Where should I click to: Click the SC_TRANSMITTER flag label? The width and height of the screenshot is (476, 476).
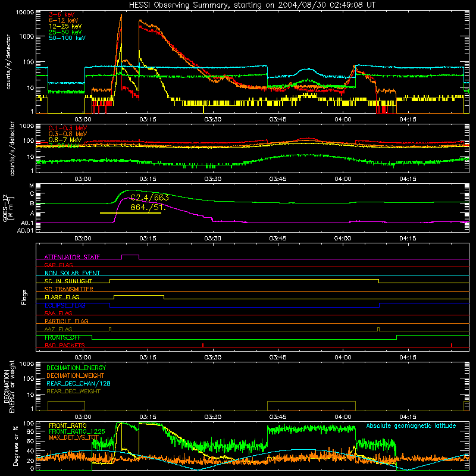pyautogui.click(x=69, y=289)
